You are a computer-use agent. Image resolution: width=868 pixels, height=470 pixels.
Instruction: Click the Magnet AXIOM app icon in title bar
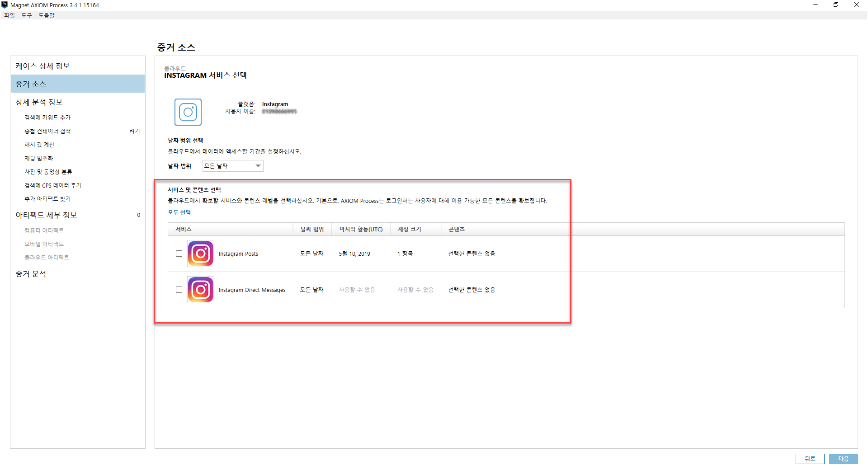click(x=5, y=5)
